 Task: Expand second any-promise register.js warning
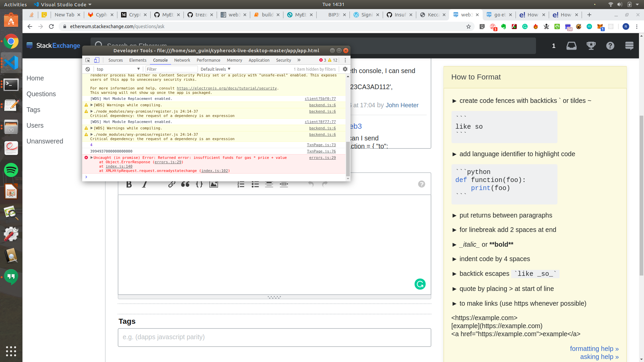click(x=92, y=134)
